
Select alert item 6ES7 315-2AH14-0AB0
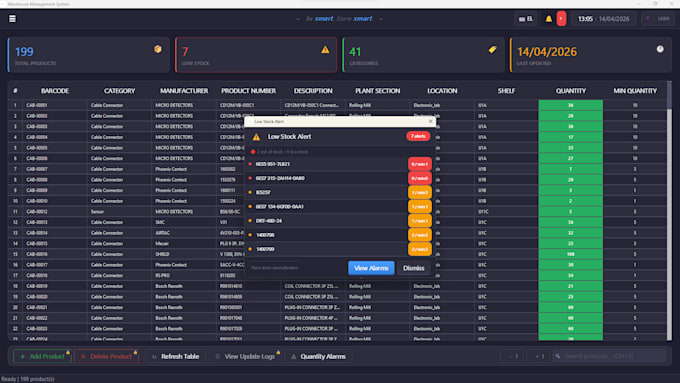coord(340,178)
